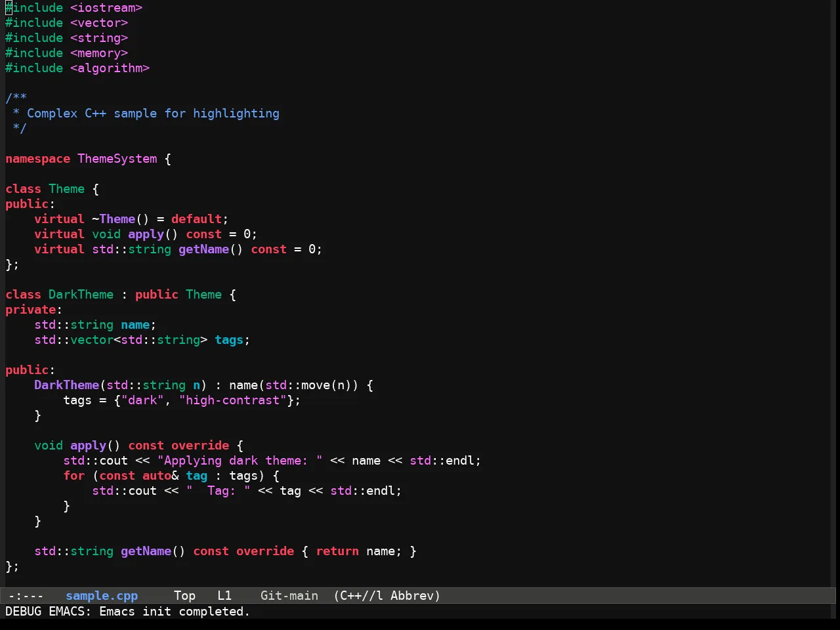This screenshot has height=630, width=840.
Task: Click the 'DarkTheme' constructor name
Action: 67,385
